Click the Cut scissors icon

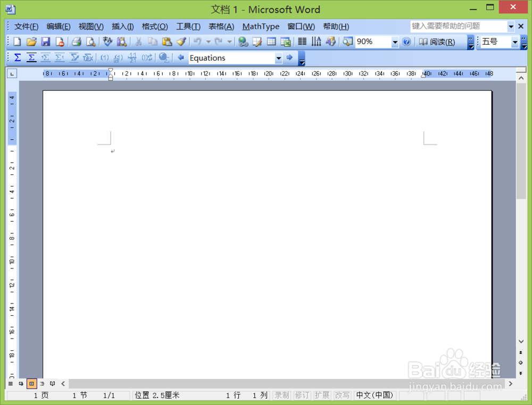pyautogui.click(x=138, y=41)
